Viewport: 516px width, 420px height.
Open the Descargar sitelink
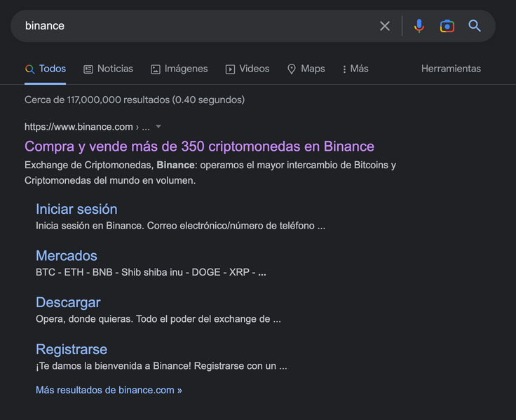coord(68,302)
